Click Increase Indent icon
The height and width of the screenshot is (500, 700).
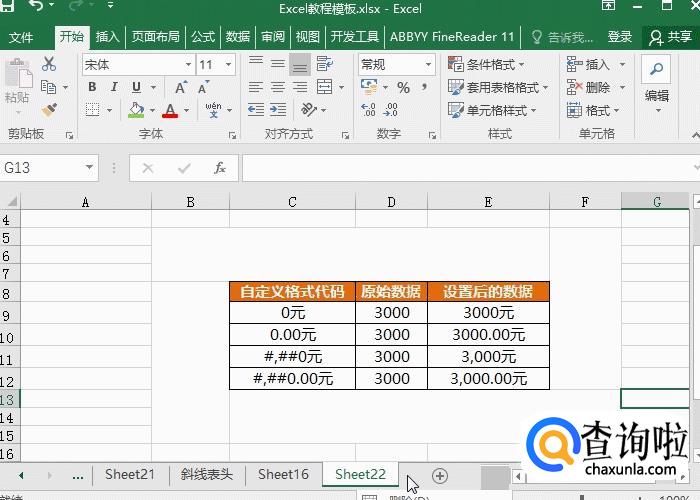[278, 110]
